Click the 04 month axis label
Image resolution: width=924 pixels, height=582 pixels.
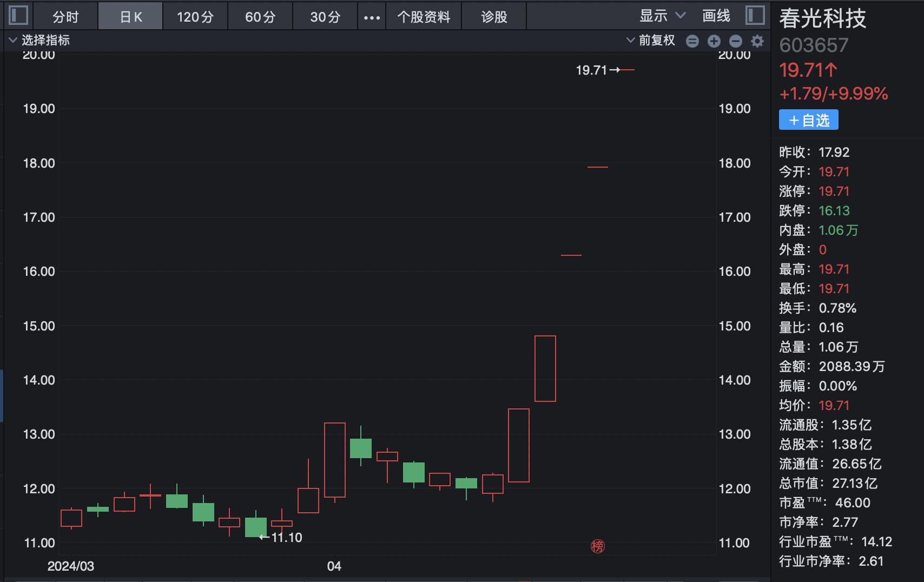[x=334, y=566]
